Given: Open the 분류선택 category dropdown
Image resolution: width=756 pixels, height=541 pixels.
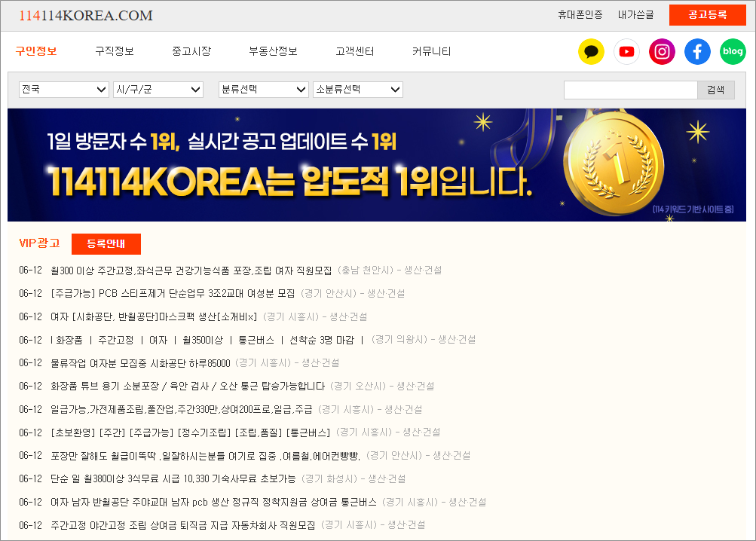Looking at the screenshot, I should pyautogui.click(x=263, y=89).
